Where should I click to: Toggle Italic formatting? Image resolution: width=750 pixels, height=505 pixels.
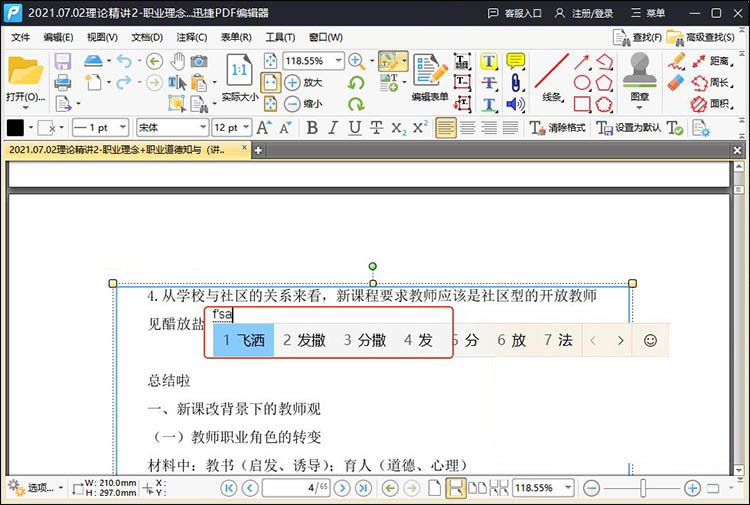[x=333, y=128]
